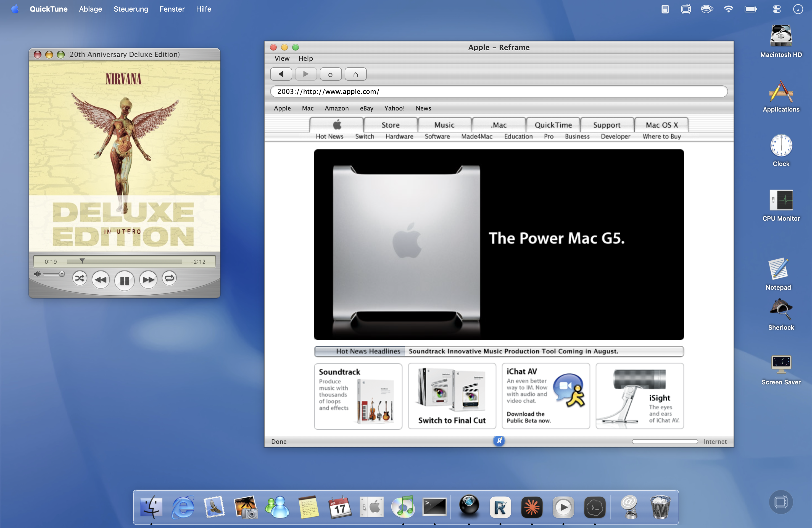Open the Notepad desktop icon

[x=778, y=274]
